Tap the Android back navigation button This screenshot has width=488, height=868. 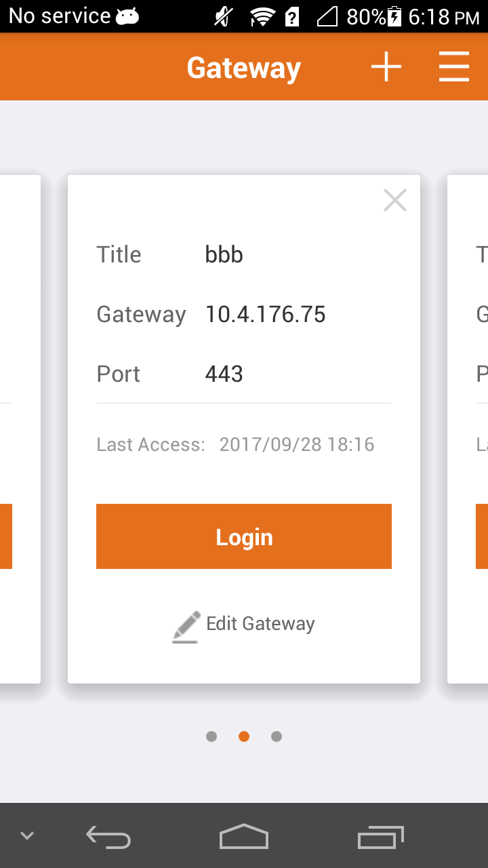[x=108, y=837]
